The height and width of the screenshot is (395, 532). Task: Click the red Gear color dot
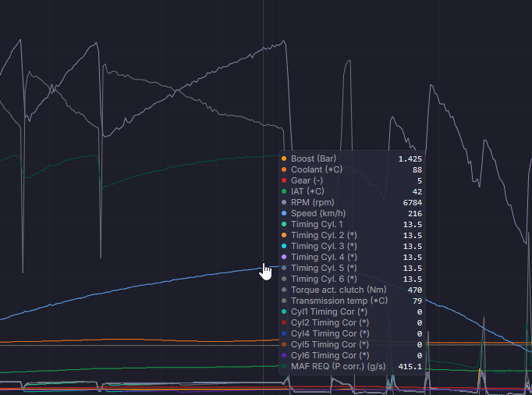[284, 180]
